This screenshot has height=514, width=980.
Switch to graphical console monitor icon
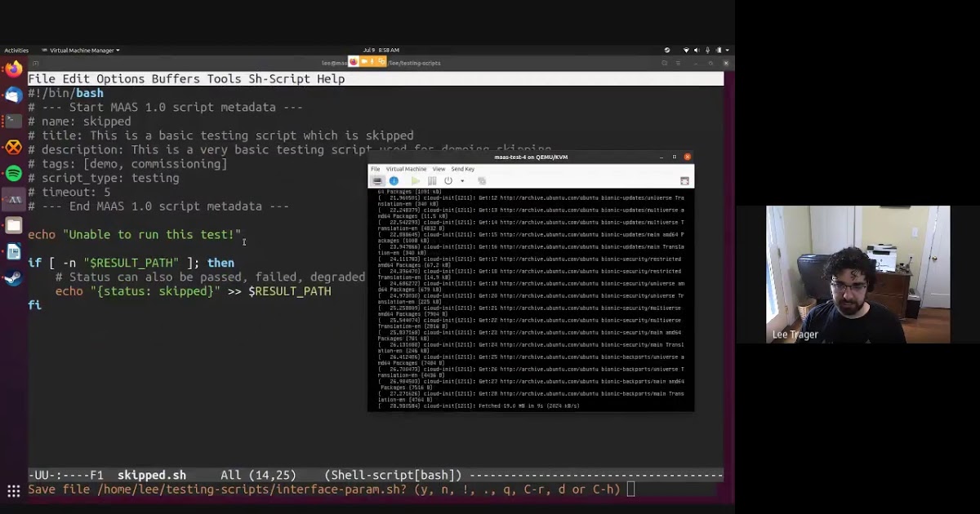pyautogui.click(x=376, y=181)
